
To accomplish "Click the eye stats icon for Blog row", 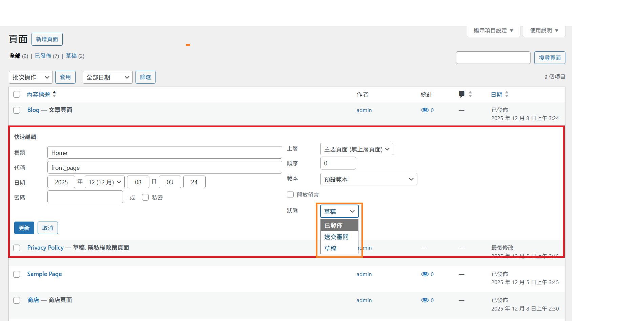I will click(x=424, y=110).
